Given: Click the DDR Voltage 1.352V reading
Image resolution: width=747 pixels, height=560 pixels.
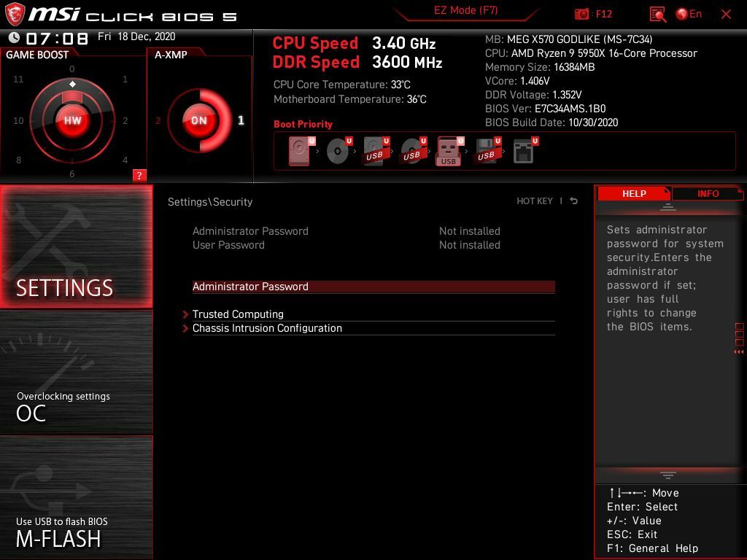Looking at the screenshot, I should [x=533, y=95].
